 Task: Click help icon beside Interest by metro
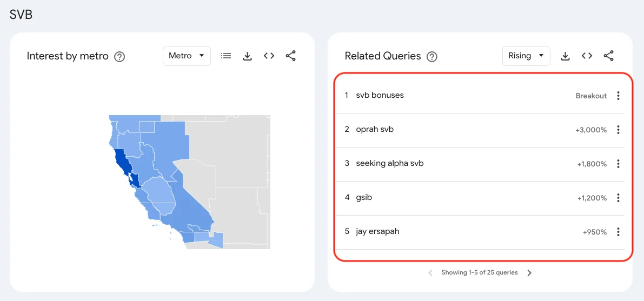[119, 56]
